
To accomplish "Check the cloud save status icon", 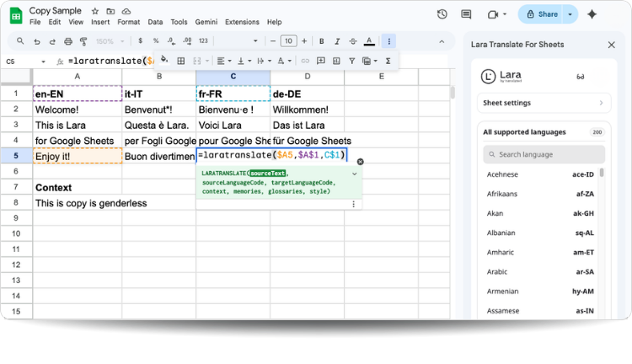I will pyautogui.click(x=126, y=11).
